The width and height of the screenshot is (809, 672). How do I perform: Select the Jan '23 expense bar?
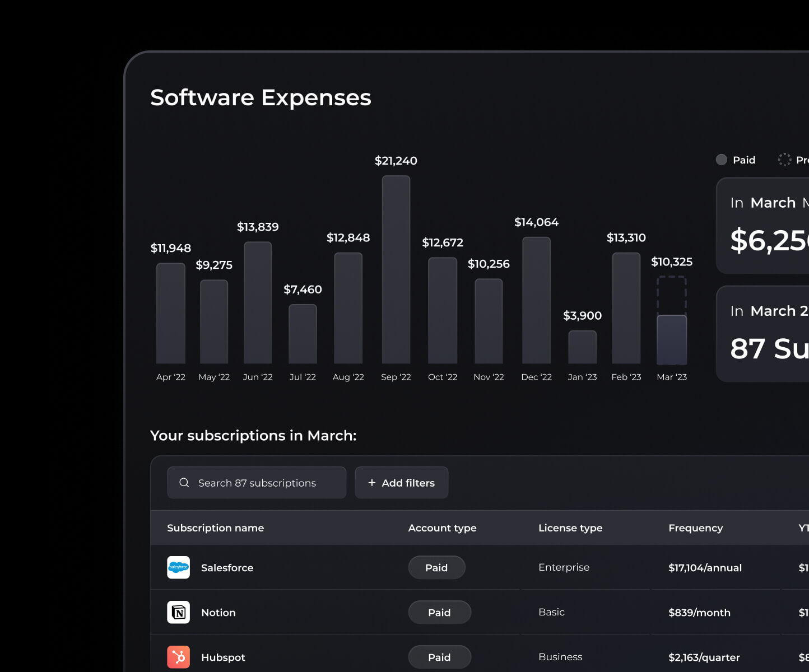[x=582, y=347]
